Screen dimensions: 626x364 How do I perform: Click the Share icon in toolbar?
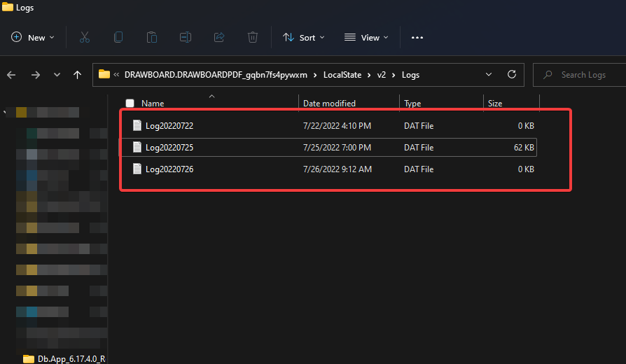219,38
